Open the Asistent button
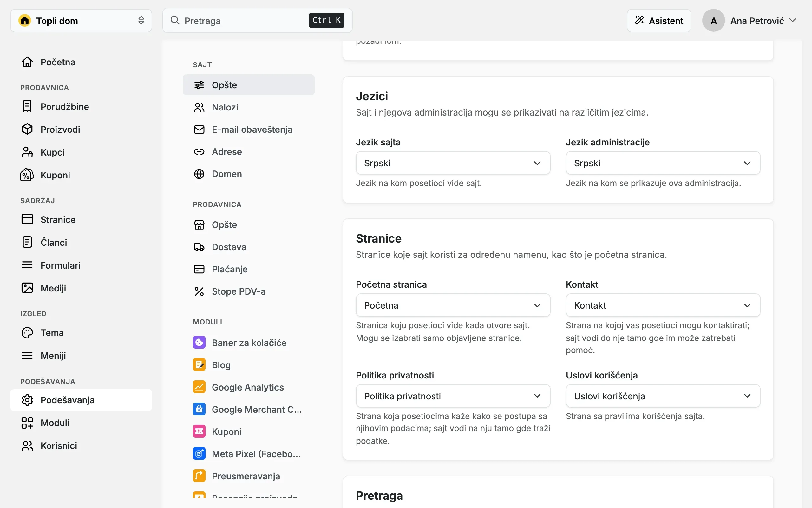The image size is (812, 508). [x=659, y=21]
